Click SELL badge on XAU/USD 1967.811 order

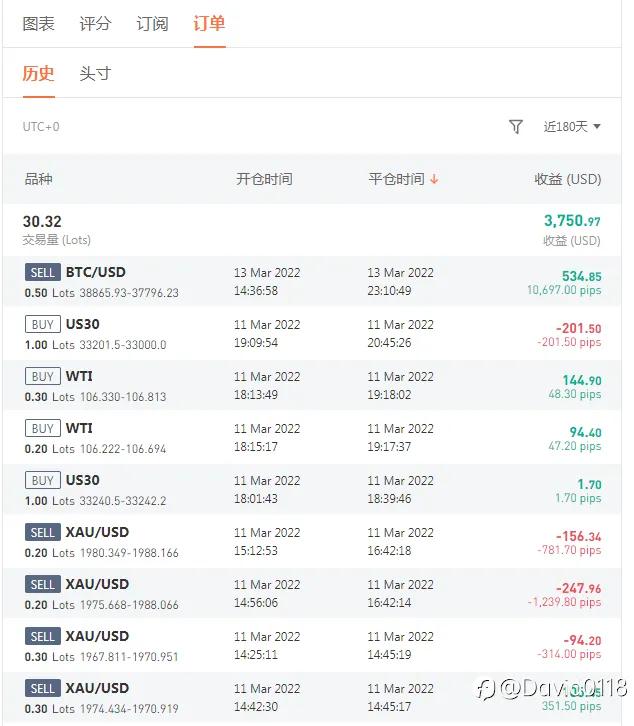43,636
